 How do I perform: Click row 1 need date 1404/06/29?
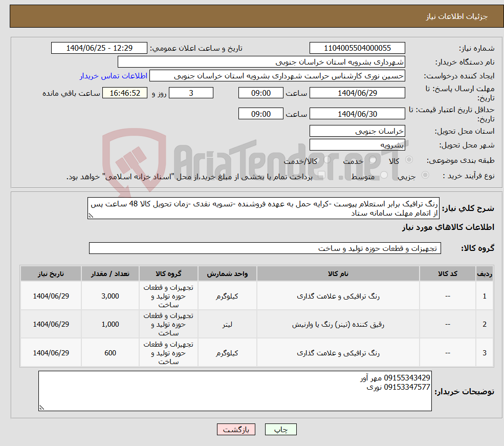pyautogui.click(x=51, y=296)
